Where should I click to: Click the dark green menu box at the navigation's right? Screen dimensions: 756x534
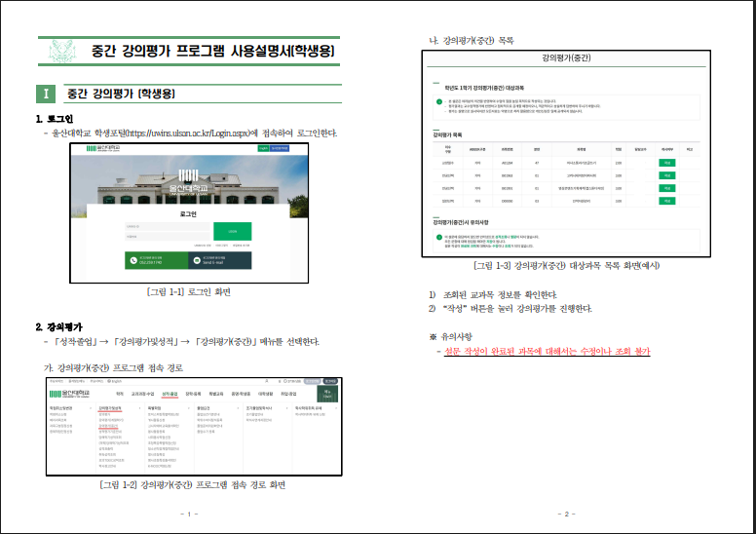pyautogui.click(x=328, y=395)
